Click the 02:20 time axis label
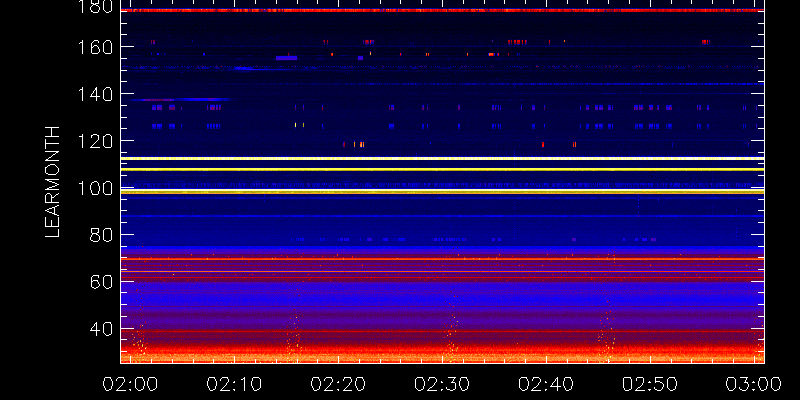Viewport: 800px width, 400px height. pyautogui.click(x=338, y=384)
